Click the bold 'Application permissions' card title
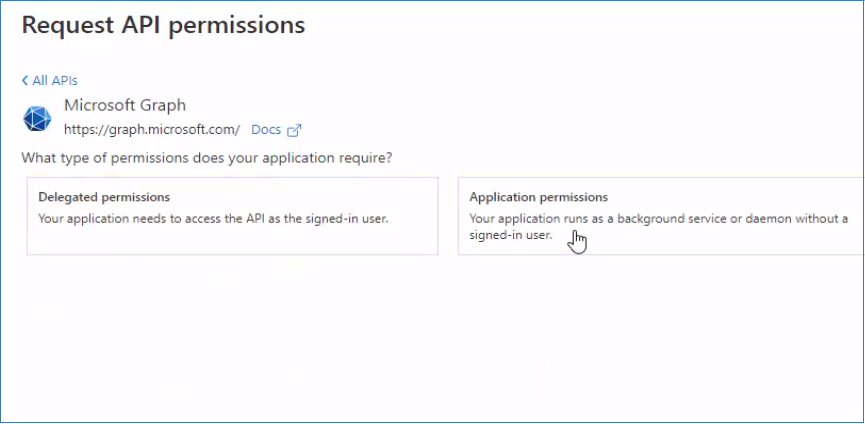The image size is (865, 424). (539, 197)
